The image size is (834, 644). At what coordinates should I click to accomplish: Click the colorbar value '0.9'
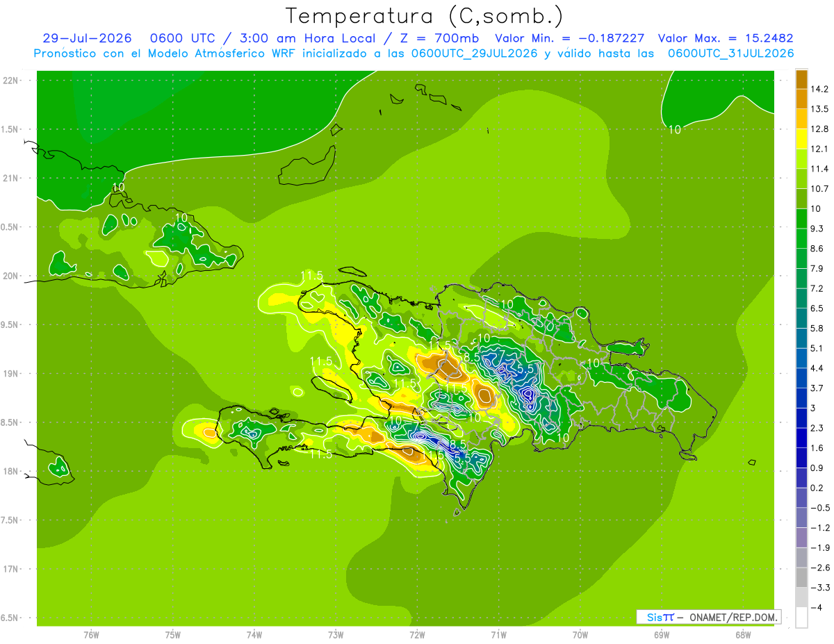pos(817,468)
